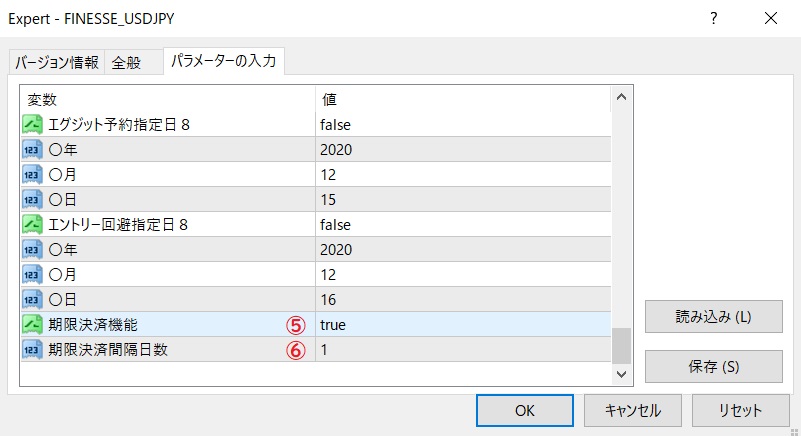Click integer icon beside ○日 value 16
801x436 pixels.
click(x=32, y=299)
